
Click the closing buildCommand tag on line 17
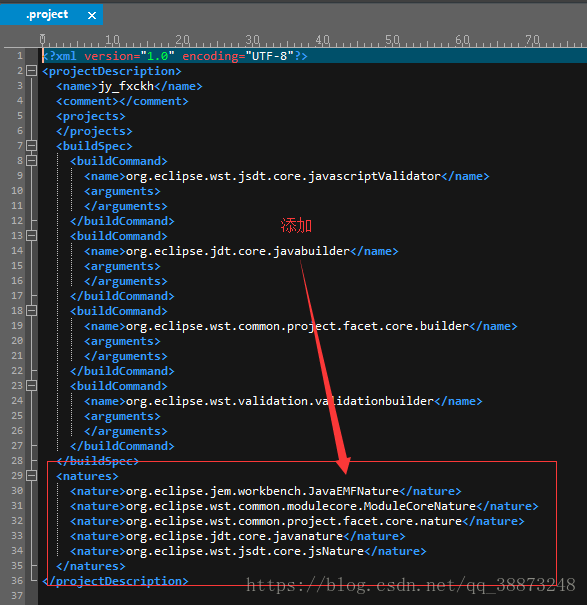(122, 296)
